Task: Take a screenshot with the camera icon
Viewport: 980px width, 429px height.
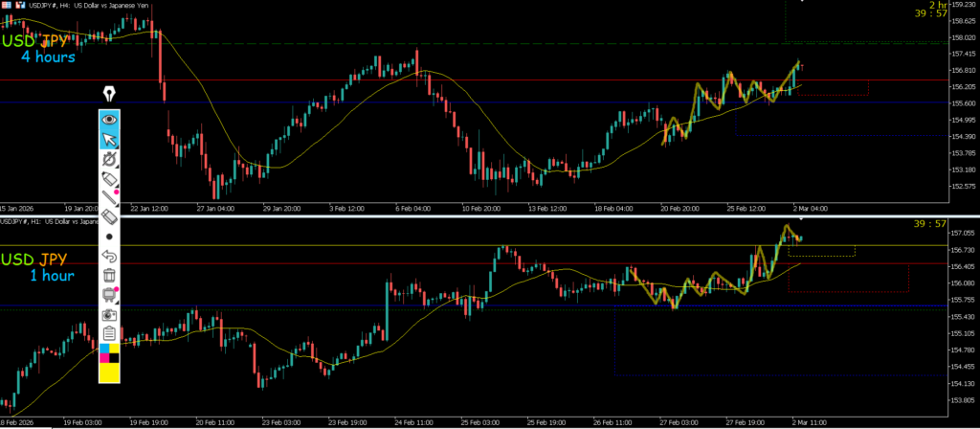Action: [x=109, y=314]
